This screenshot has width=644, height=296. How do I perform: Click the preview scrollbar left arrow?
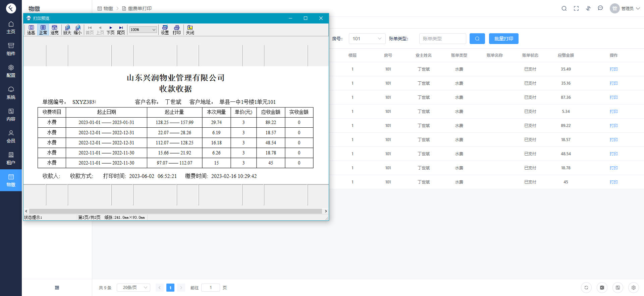(26, 211)
